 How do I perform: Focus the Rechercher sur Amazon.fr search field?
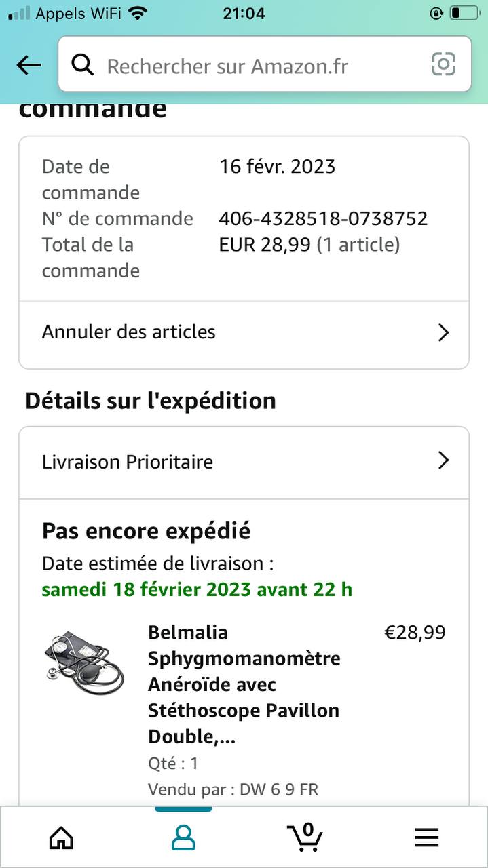(x=258, y=66)
